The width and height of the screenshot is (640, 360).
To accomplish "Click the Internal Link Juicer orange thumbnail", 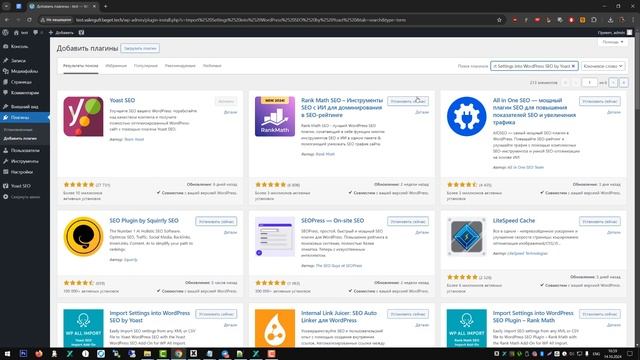I will pos(275,328).
